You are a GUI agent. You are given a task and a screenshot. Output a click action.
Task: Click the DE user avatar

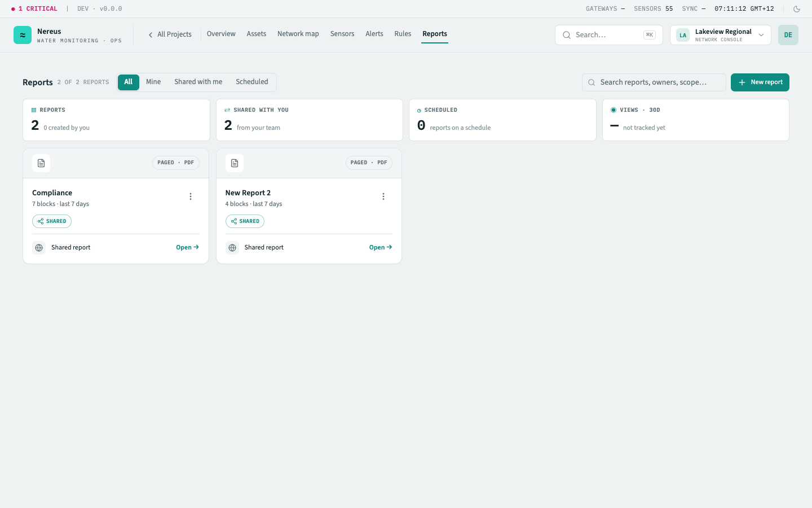click(788, 35)
